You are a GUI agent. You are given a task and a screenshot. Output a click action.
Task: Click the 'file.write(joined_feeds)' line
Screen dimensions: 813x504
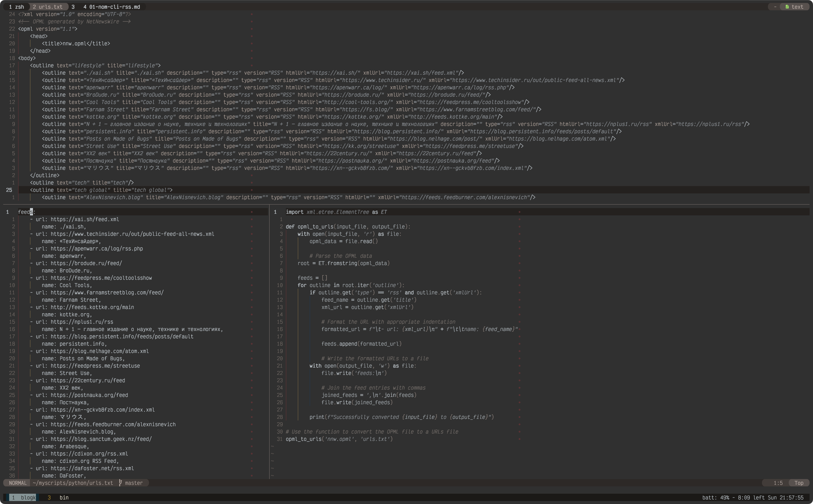click(357, 402)
